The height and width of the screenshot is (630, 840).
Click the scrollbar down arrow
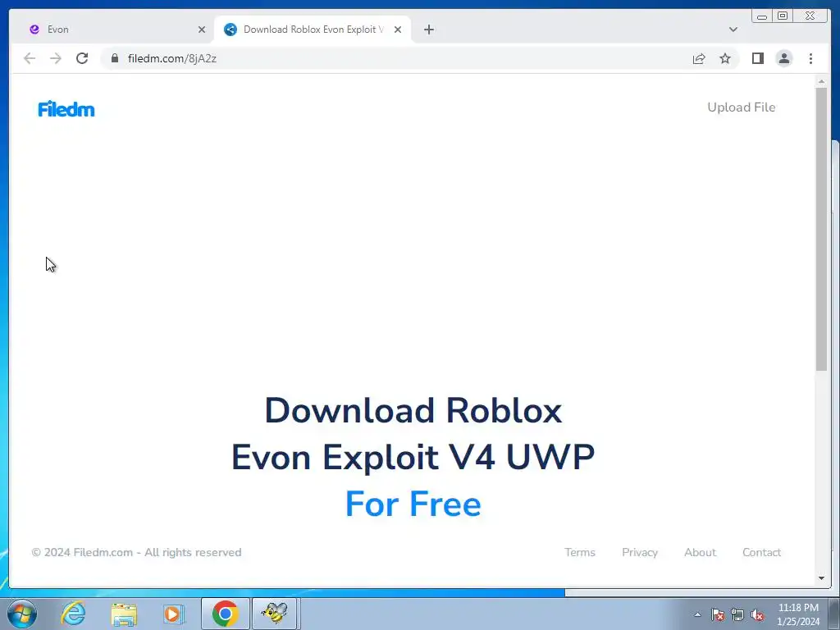[821, 578]
